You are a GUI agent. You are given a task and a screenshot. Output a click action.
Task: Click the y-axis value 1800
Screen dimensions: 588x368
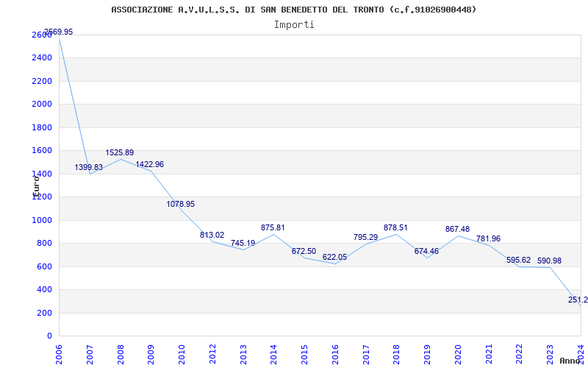point(42,127)
